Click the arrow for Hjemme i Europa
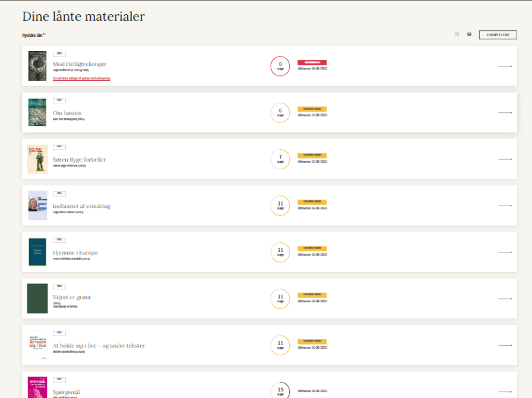 pyautogui.click(x=505, y=252)
